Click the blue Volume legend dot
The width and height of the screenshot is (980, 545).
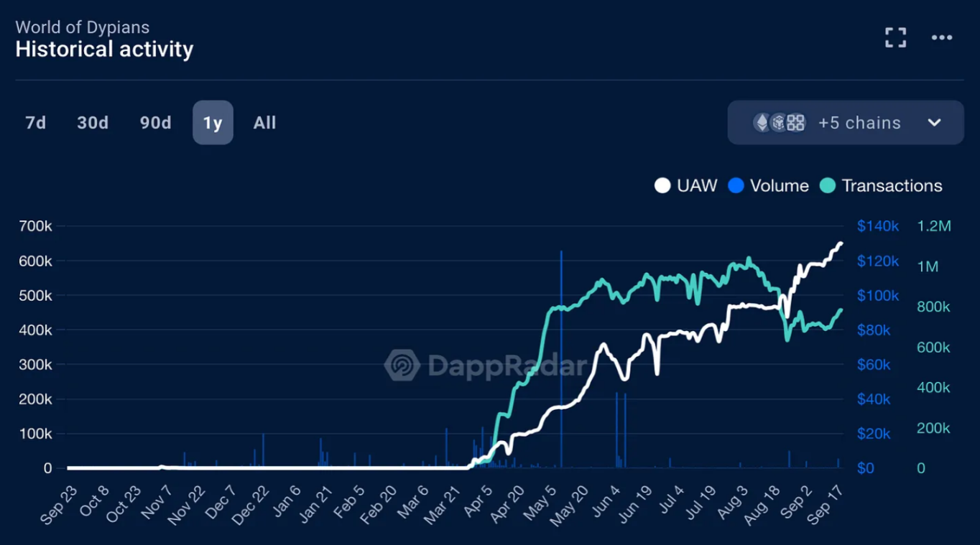736,186
